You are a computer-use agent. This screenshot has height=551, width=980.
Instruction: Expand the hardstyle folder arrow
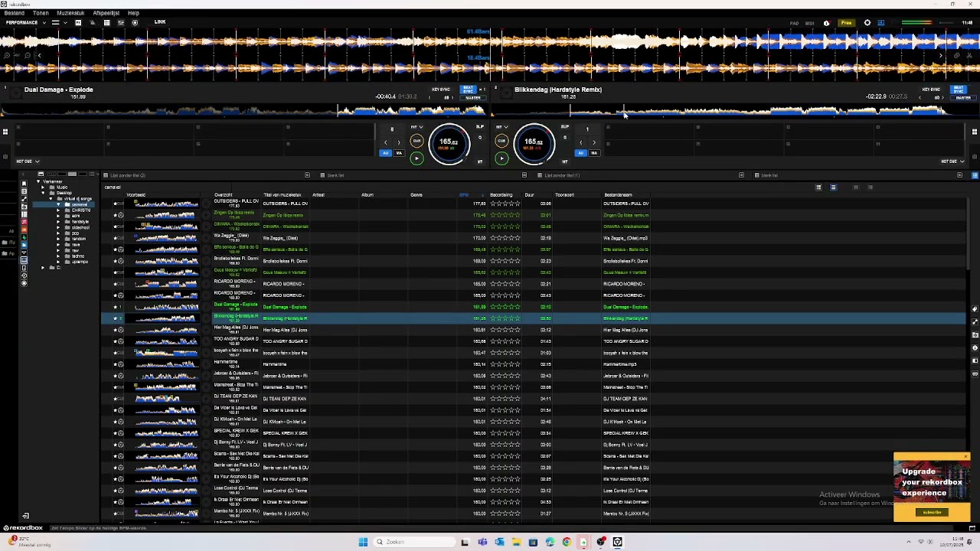pyautogui.click(x=58, y=222)
